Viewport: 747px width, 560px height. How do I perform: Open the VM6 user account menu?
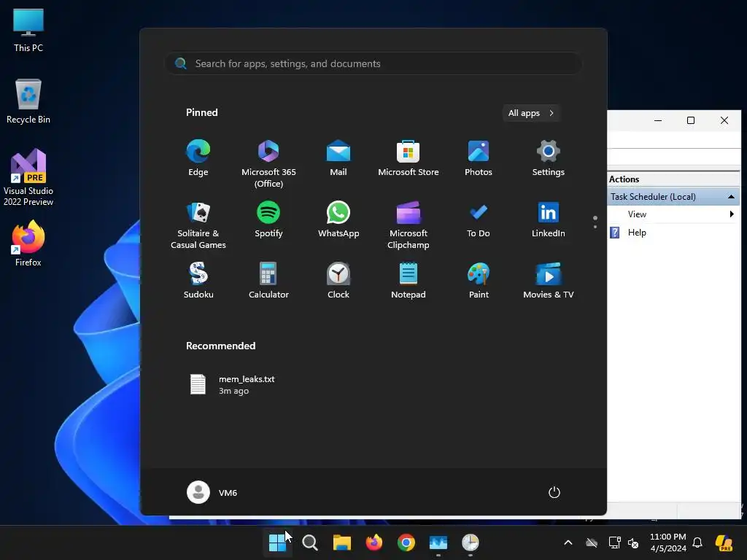[212, 492]
